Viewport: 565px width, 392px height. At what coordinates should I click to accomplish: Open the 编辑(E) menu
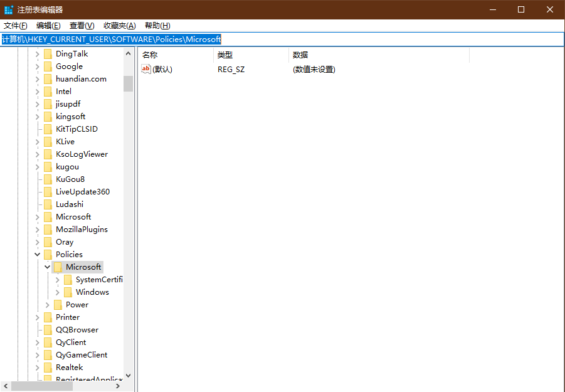(x=48, y=26)
